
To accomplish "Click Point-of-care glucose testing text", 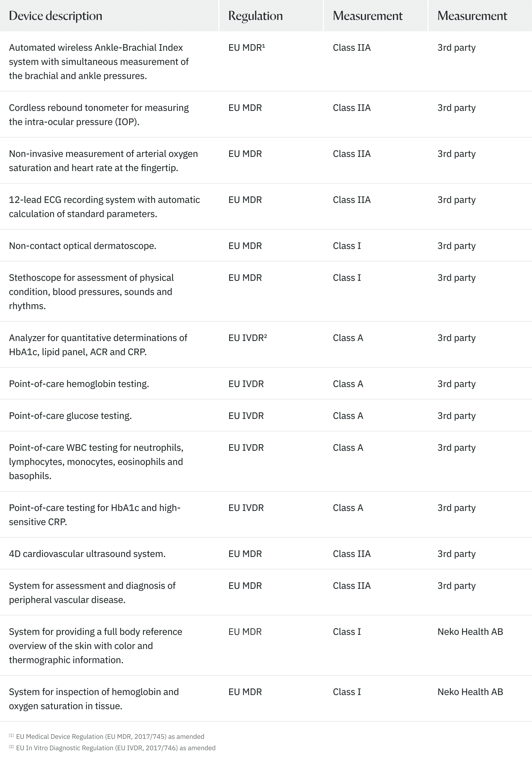I will coord(70,416).
